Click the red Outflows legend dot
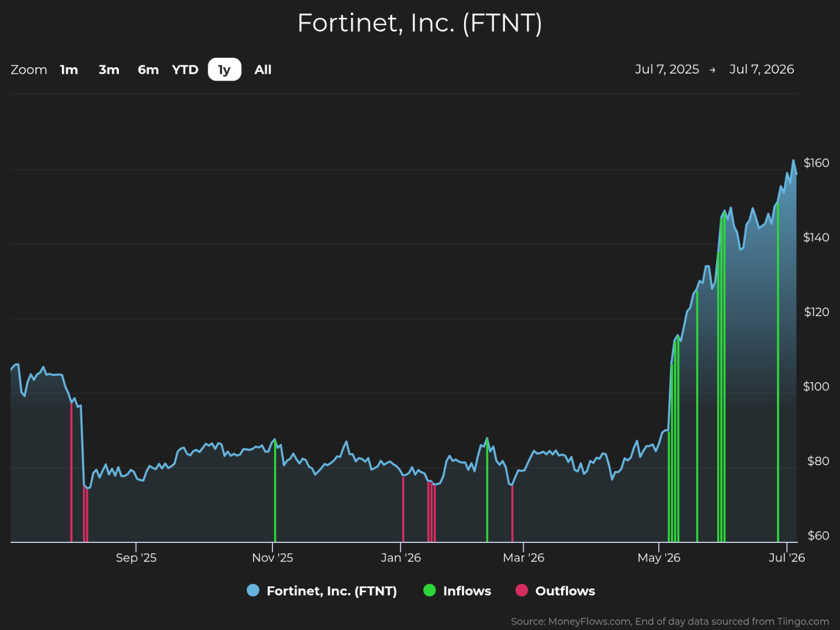This screenshot has height=630, width=840. (521, 590)
